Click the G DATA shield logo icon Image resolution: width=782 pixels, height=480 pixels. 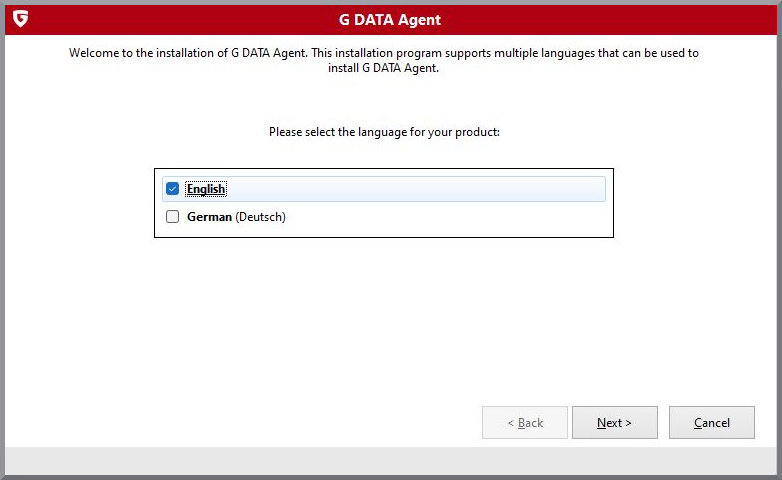(x=20, y=19)
